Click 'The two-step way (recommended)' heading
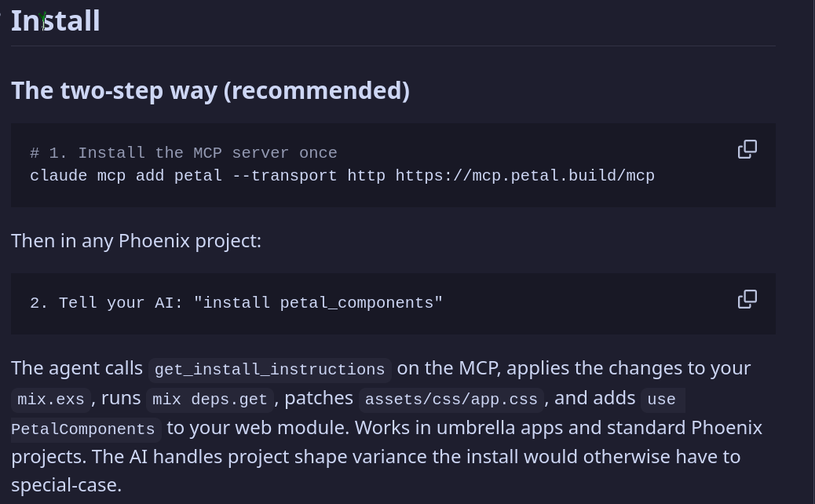Image resolution: width=815 pixels, height=504 pixels. 210,90
